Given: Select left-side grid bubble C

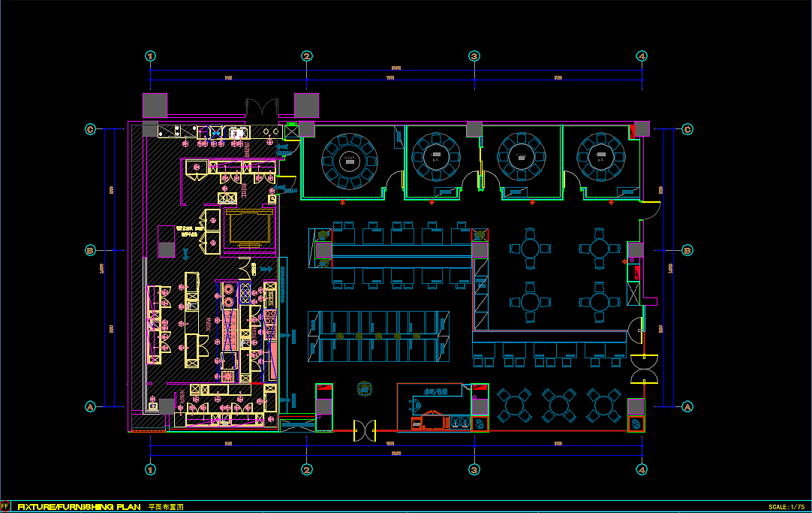Looking at the screenshot, I should 90,129.
